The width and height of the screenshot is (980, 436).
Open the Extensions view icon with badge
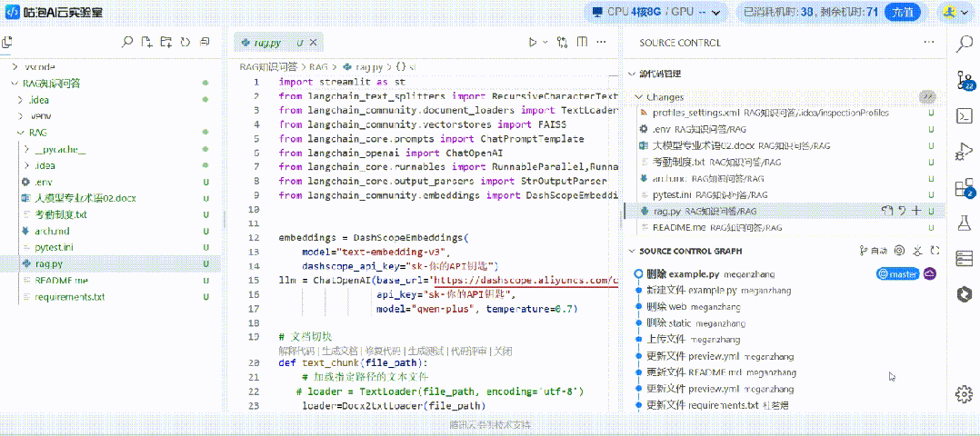click(964, 189)
